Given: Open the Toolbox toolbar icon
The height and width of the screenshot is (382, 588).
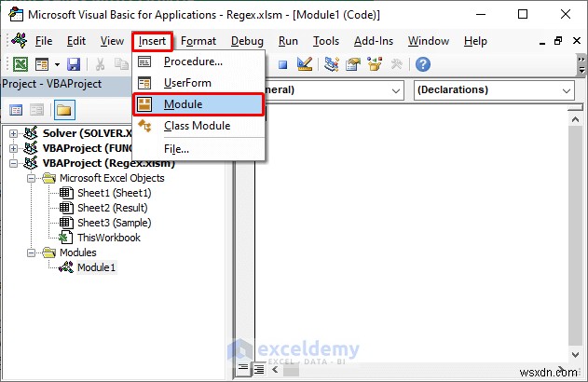Looking at the screenshot, I should point(396,64).
